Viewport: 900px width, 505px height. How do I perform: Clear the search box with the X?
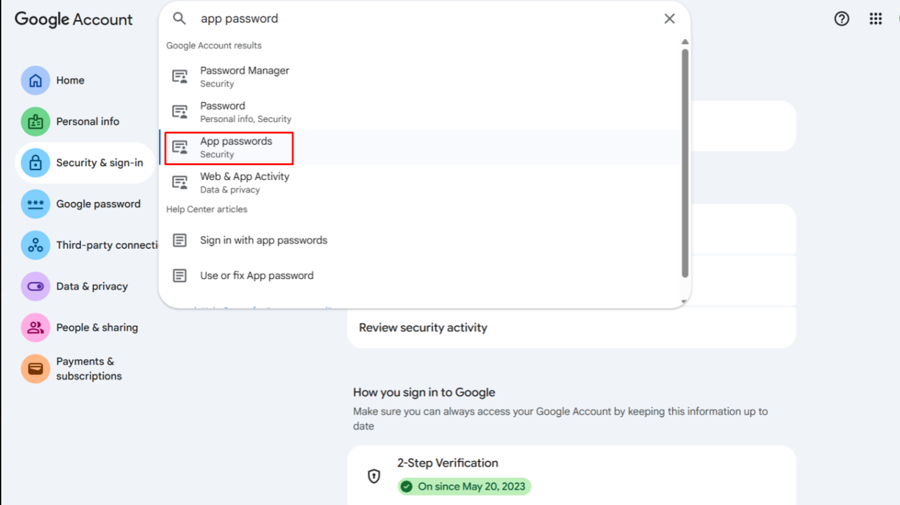[x=669, y=19]
